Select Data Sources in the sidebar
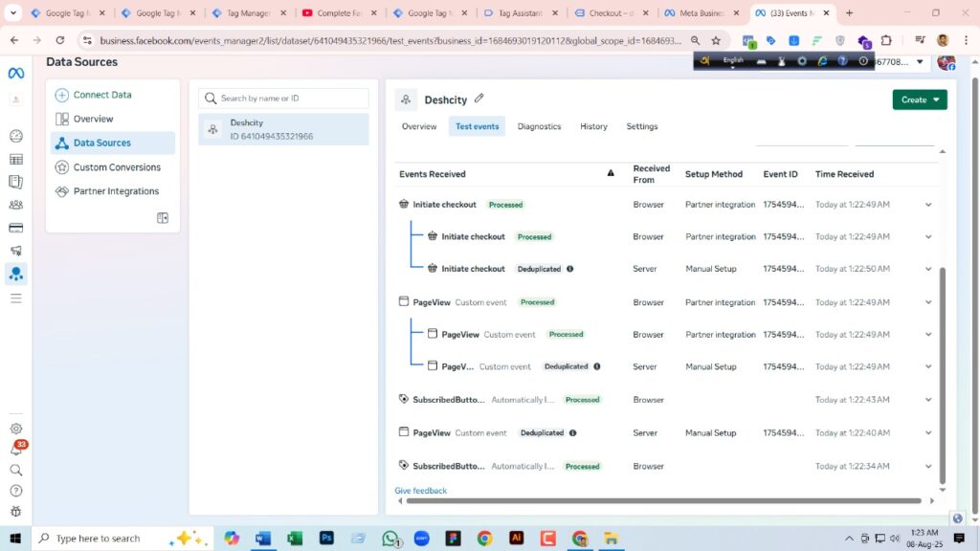Image resolution: width=980 pixels, height=551 pixels. pyautogui.click(x=113, y=143)
